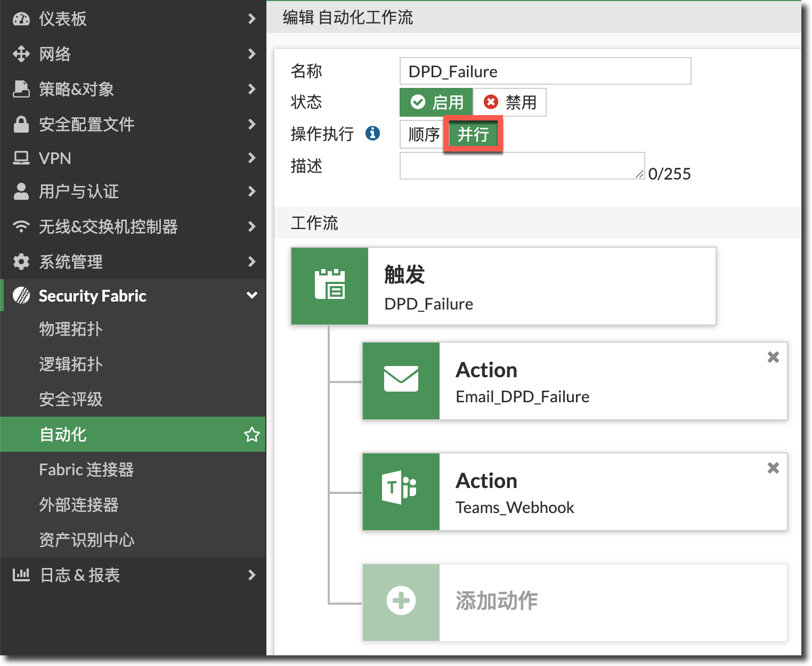Set status to 启用

pos(436,102)
